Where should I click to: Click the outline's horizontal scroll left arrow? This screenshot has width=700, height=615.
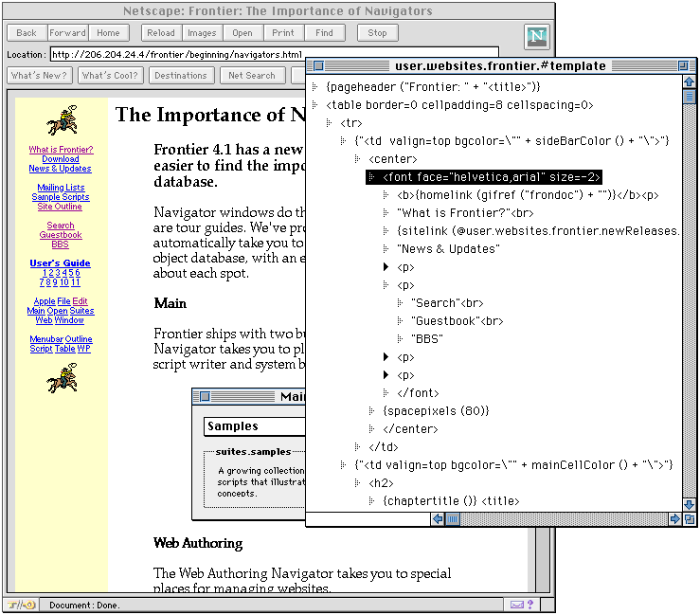click(x=439, y=518)
